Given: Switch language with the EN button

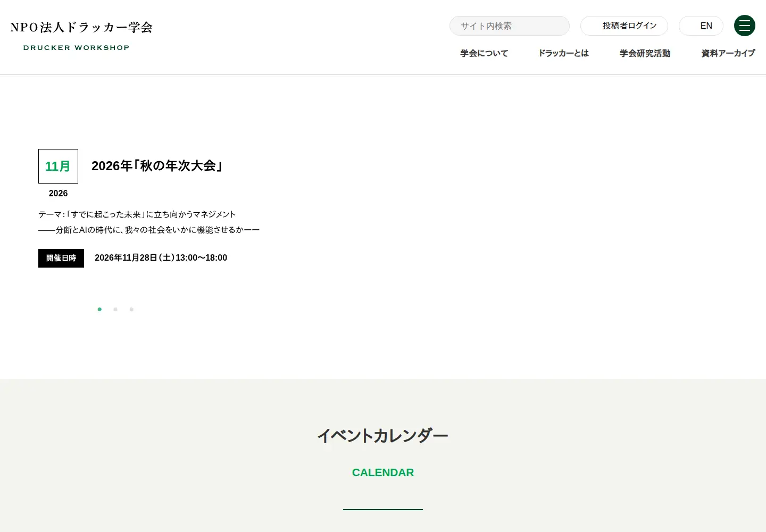Looking at the screenshot, I should pyautogui.click(x=701, y=26).
